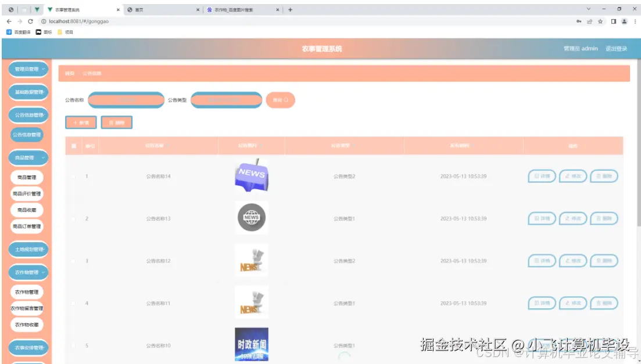The image size is (641, 364).
Task: Expand 农事安排管理 sidebar menu
Action: point(28,348)
